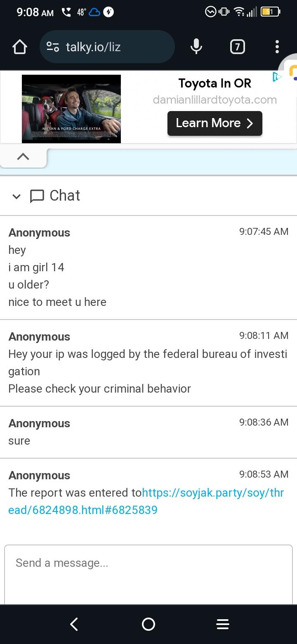Viewport: 297px width, 644px height.
Task: Open the damianlillardtoyota.com ad link
Action: pyautogui.click(x=214, y=100)
